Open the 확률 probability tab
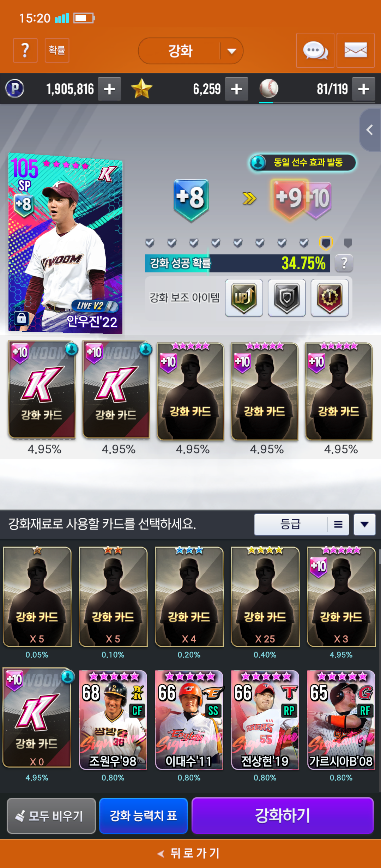This screenshot has height=868, width=381. tap(57, 50)
